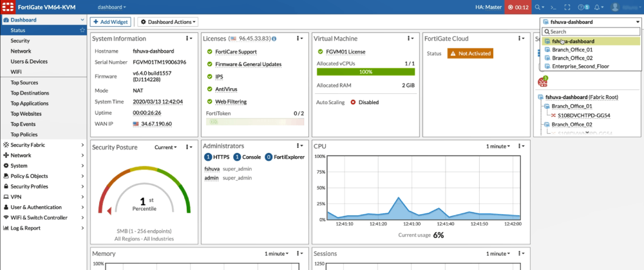Click the fullscreen toggle icon

coord(566,7)
